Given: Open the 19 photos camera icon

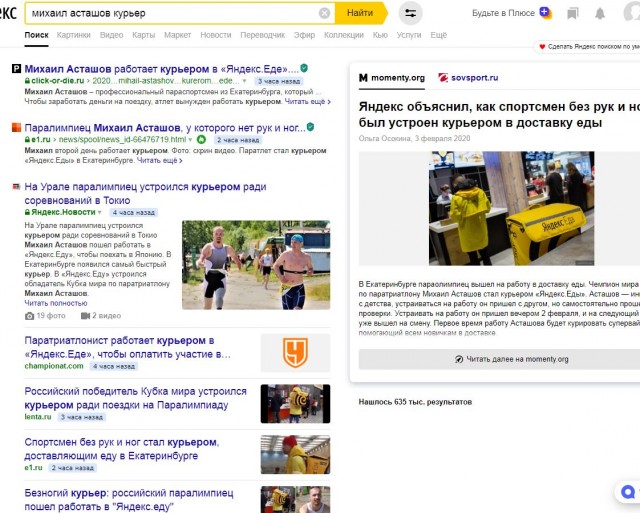Looking at the screenshot, I should coord(29,316).
